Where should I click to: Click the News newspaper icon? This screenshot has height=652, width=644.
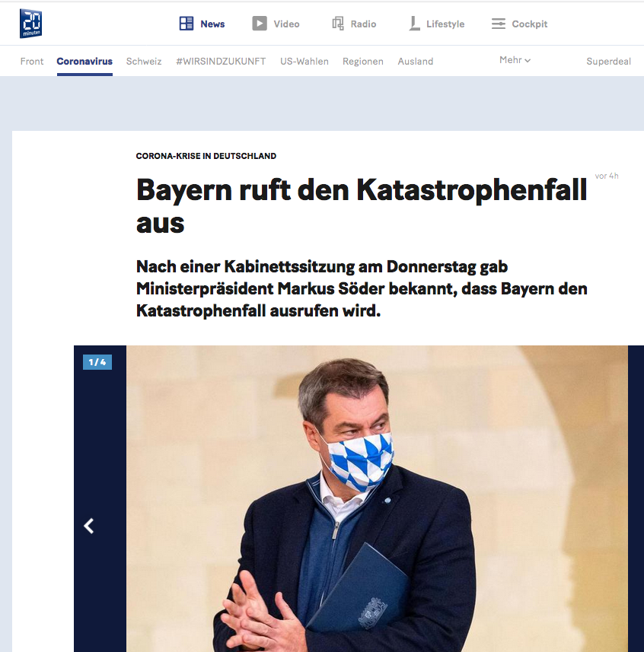[x=187, y=24]
